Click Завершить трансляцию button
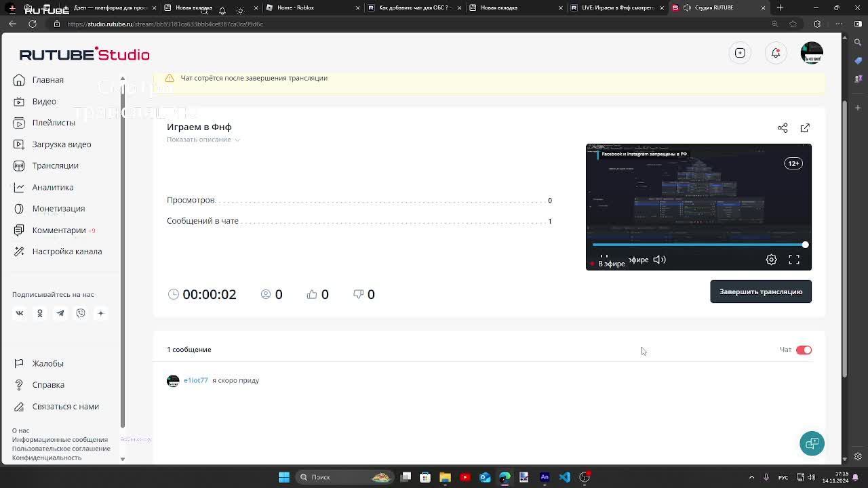This screenshot has height=488, width=868. click(x=761, y=291)
